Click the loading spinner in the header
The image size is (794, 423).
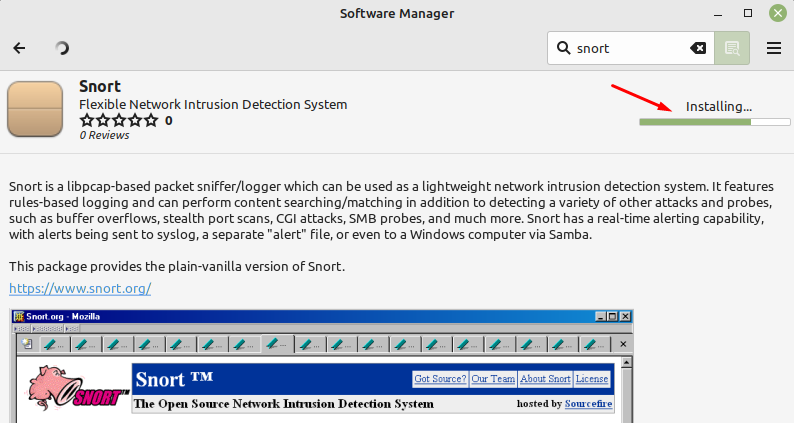[62, 48]
